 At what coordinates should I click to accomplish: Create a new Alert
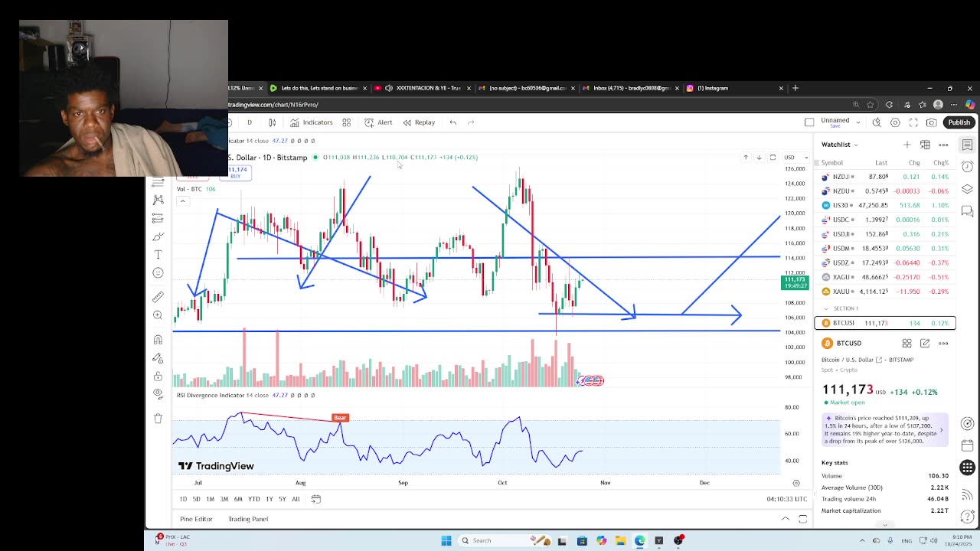(x=378, y=122)
